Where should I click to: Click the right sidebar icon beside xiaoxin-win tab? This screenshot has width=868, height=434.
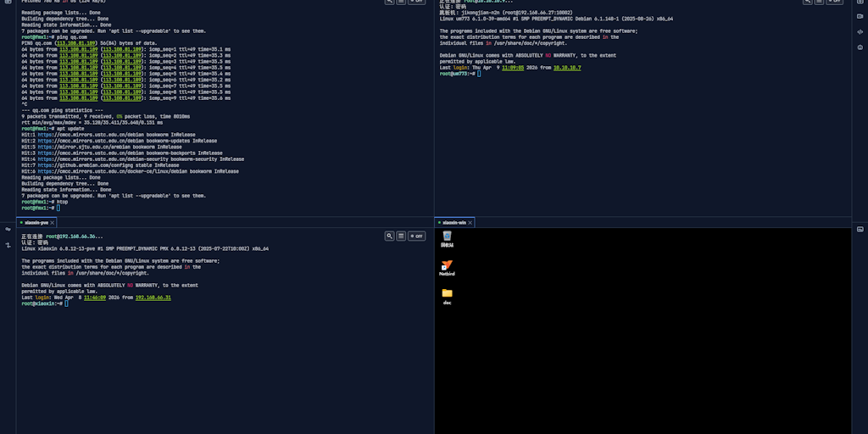point(860,229)
